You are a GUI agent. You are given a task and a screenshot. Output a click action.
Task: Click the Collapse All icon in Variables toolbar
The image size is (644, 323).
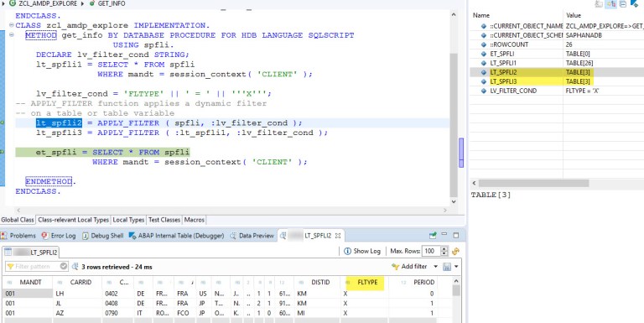pyautogui.click(x=623, y=3)
